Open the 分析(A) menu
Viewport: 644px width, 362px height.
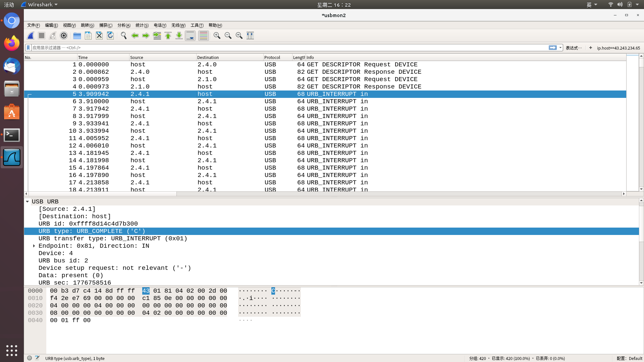pos(123,25)
